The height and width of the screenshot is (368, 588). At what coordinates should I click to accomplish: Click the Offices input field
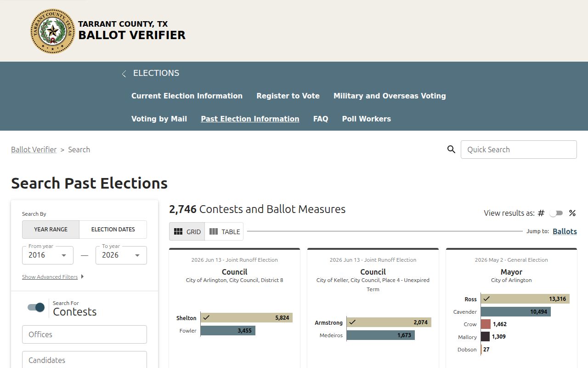coord(85,334)
